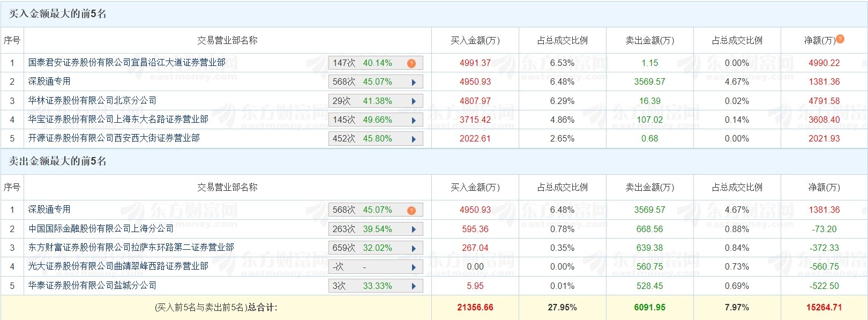Click 145次 49.66% stats box
Image resolution: width=868 pixels, height=320 pixels.
(x=376, y=120)
